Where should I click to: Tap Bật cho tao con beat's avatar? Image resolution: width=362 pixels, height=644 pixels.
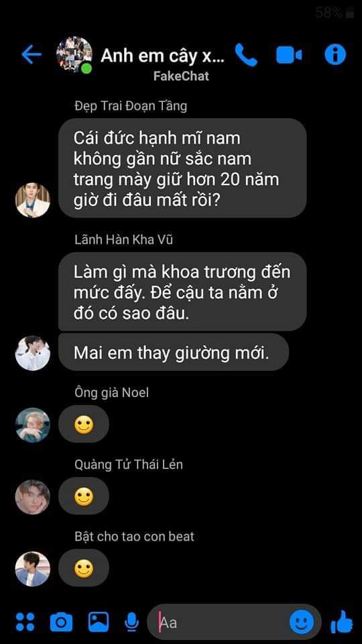[x=33, y=569]
